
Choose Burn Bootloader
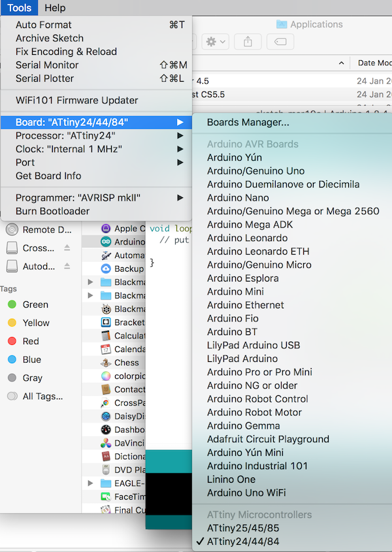click(96, 211)
